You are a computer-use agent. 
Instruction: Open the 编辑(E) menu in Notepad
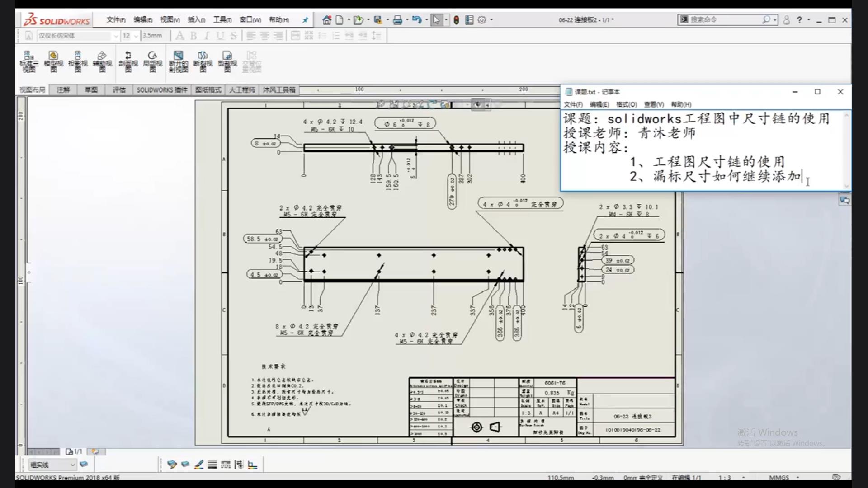pyautogui.click(x=599, y=104)
